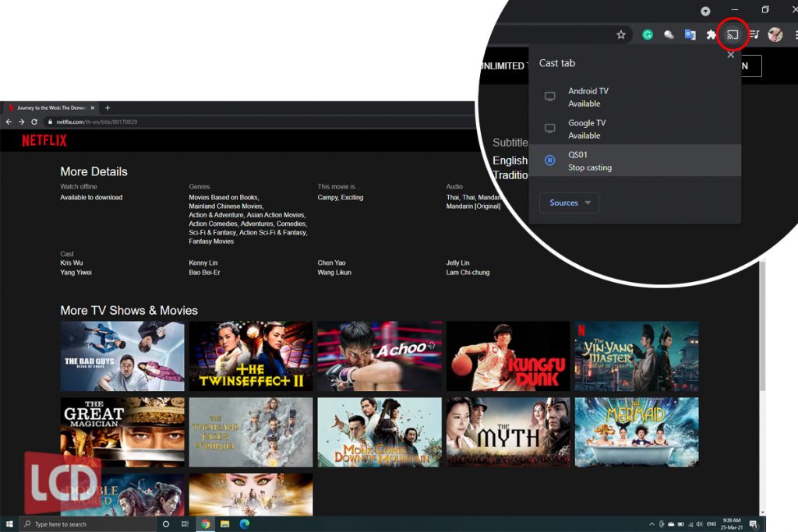Click the Fantasy Movies genre link

click(x=211, y=241)
